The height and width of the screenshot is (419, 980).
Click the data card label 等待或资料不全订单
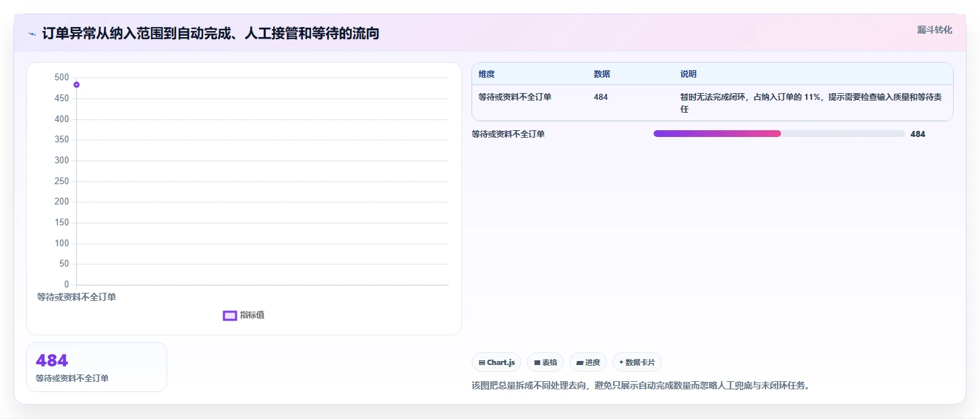click(x=72, y=379)
